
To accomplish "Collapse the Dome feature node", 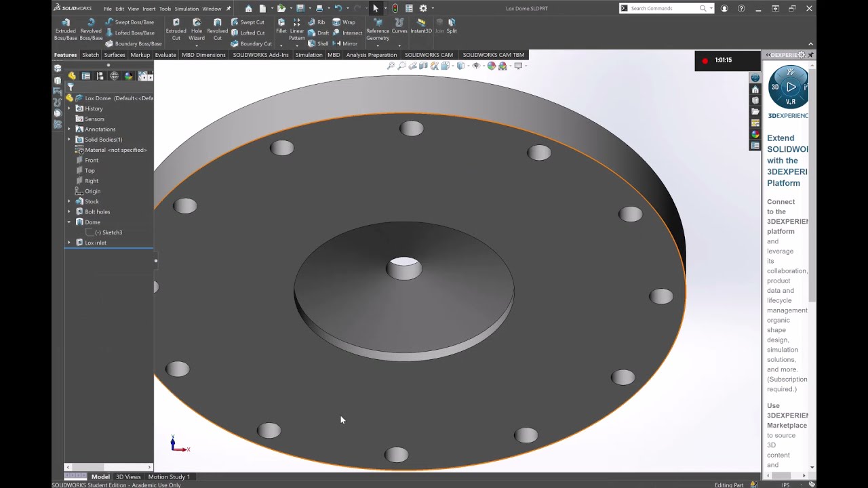I will point(68,222).
